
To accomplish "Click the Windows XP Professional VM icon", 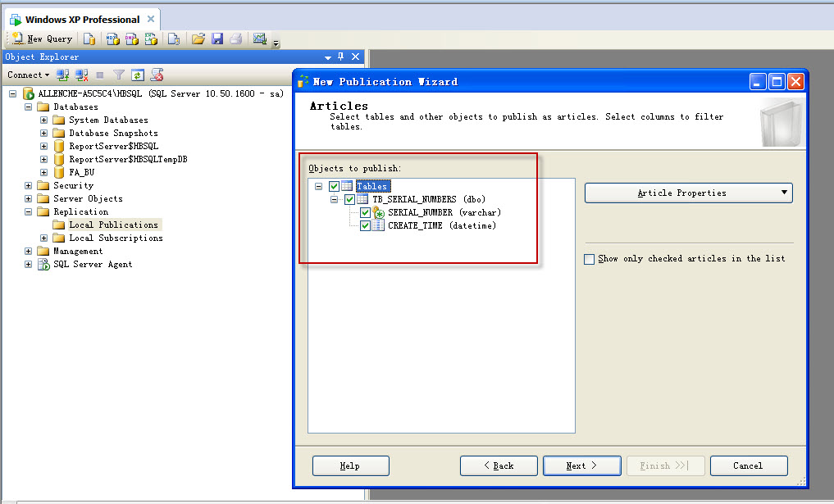I will click(16, 20).
